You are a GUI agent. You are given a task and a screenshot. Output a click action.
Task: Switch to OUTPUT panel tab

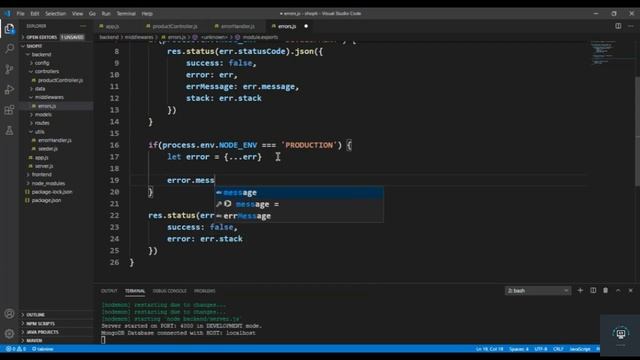[x=109, y=291]
